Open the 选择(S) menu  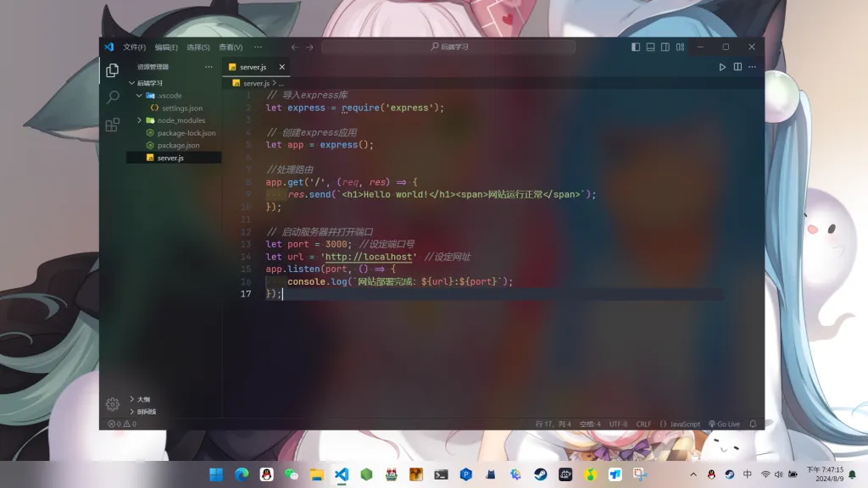point(198,47)
